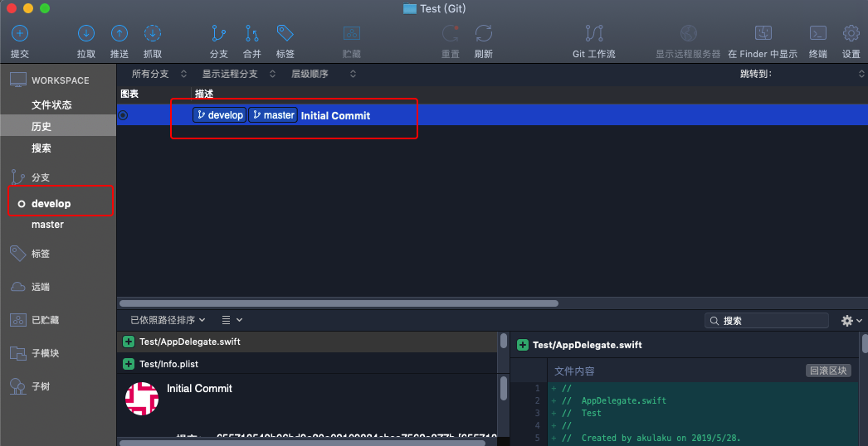Click the Push (推送) toolbar icon
The height and width of the screenshot is (446, 868).
tap(119, 34)
